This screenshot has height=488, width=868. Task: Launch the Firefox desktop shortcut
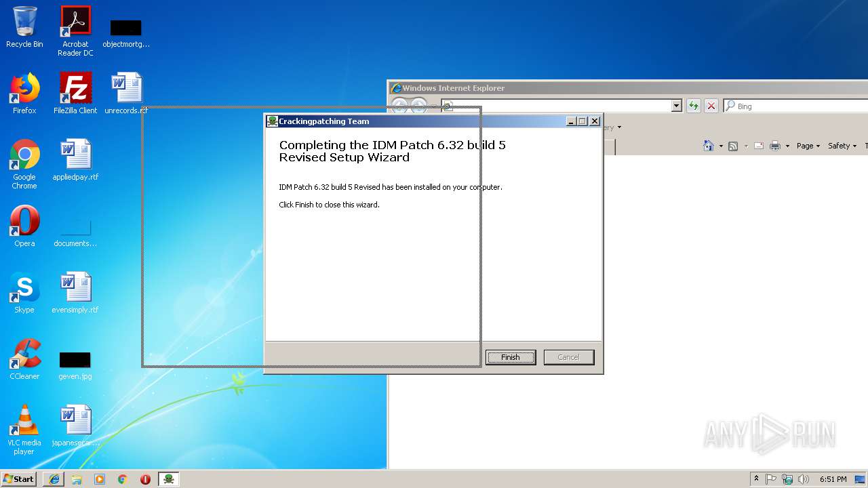pos(24,94)
